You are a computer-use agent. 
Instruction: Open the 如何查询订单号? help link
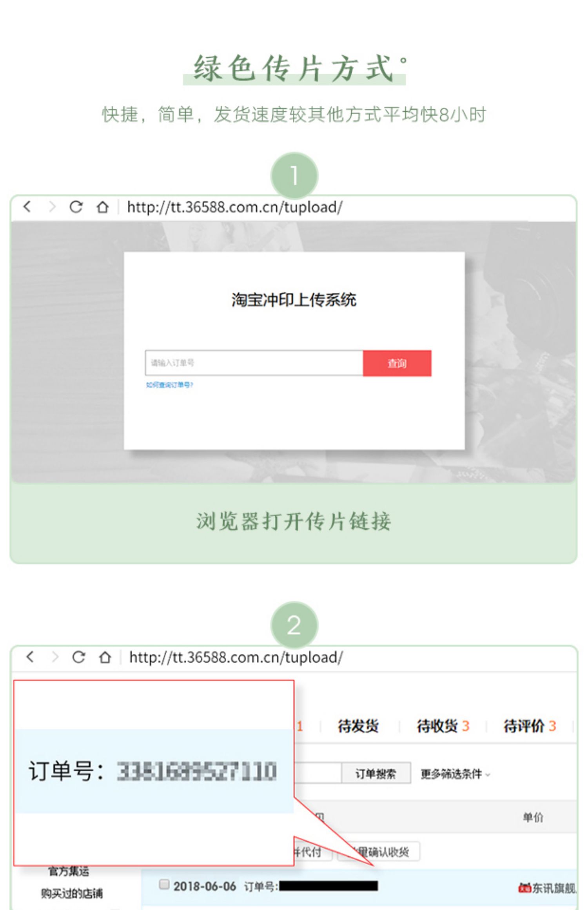[169, 385]
